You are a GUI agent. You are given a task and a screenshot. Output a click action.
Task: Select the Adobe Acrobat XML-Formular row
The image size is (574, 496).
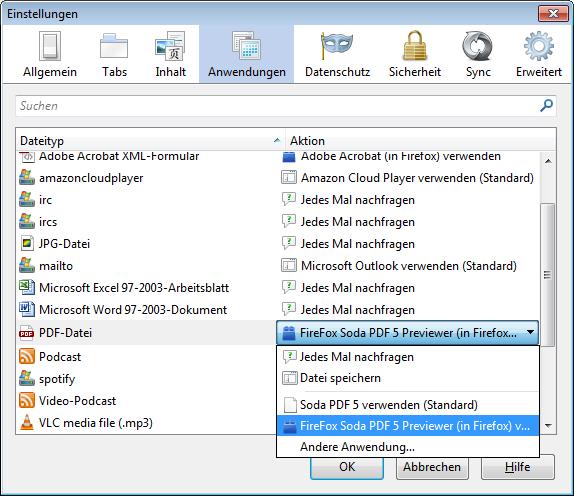[278, 157]
